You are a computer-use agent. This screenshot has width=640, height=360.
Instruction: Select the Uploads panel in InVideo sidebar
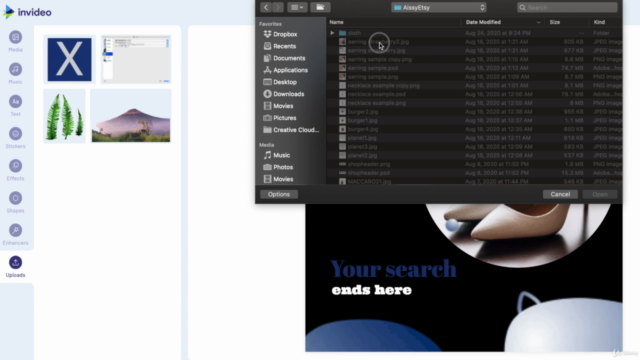point(16,267)
